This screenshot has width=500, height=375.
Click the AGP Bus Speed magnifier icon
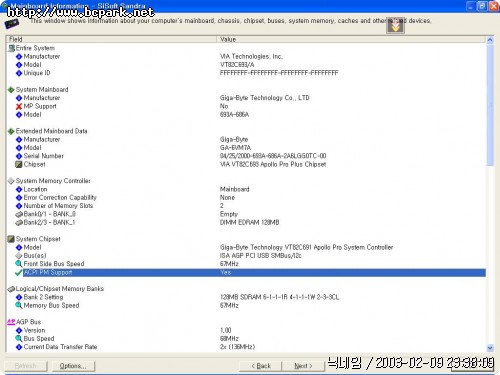point(19,339)
